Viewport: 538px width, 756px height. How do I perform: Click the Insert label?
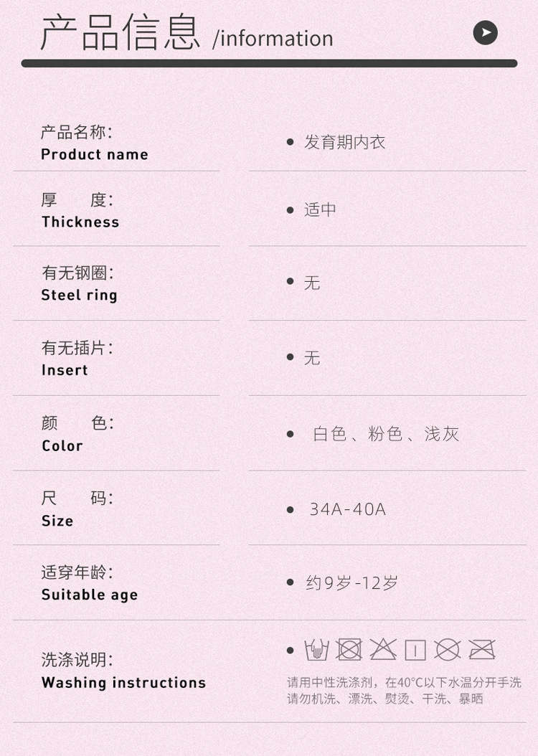tap(65, 370)
